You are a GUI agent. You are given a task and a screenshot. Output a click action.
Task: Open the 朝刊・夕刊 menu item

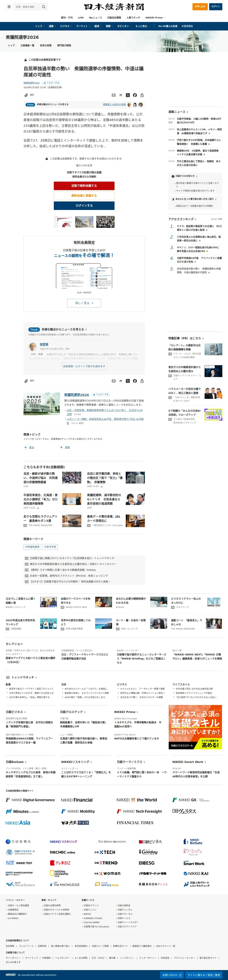(67, 18)
